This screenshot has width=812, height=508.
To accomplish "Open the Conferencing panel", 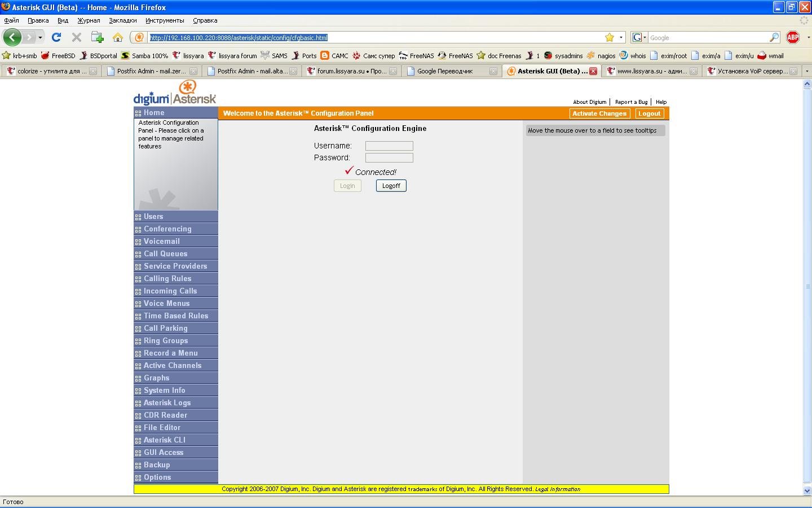I will pos(176,229).
